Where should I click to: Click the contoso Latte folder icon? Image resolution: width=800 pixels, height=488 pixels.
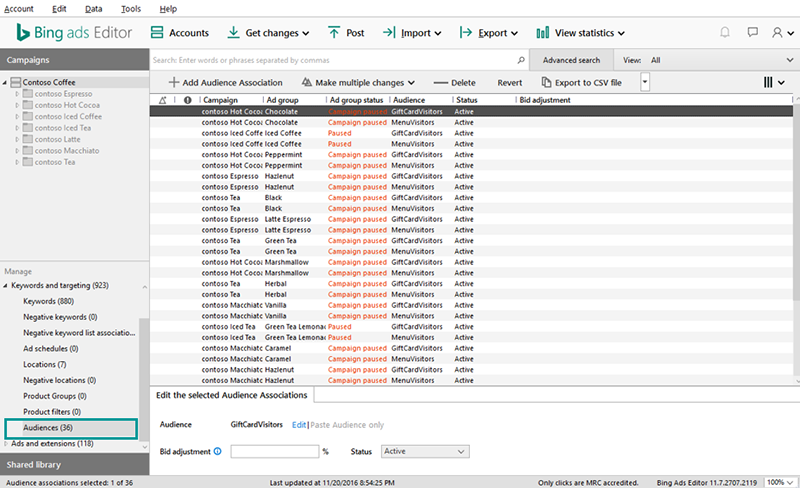pos(28,139)
